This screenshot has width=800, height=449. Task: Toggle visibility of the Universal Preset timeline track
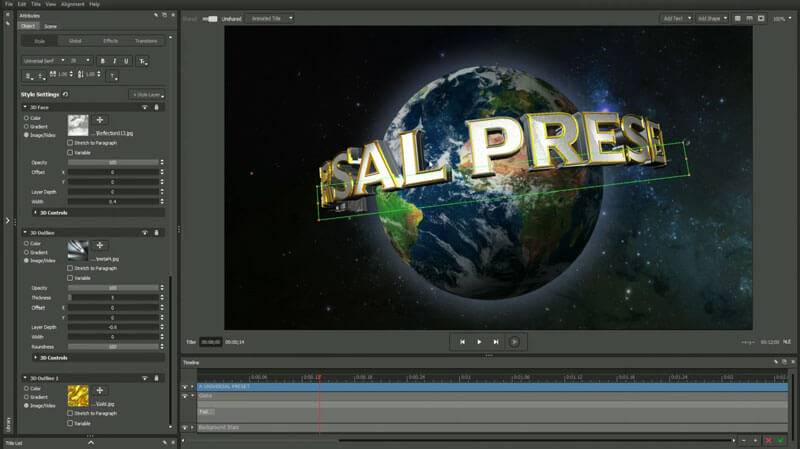tap(185, 387)
